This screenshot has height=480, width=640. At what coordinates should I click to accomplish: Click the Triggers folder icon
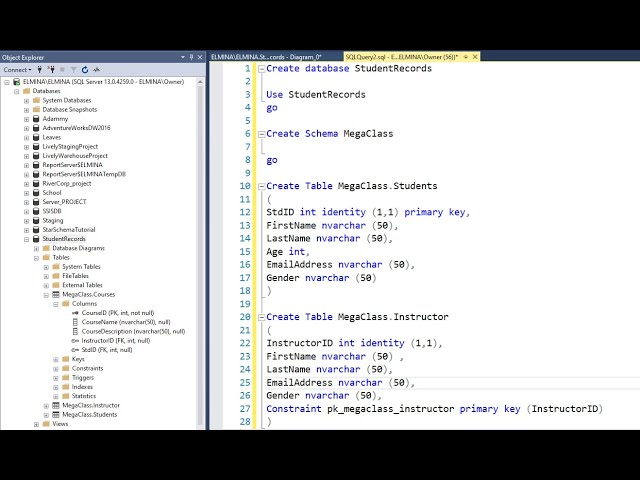click(66, 378)
